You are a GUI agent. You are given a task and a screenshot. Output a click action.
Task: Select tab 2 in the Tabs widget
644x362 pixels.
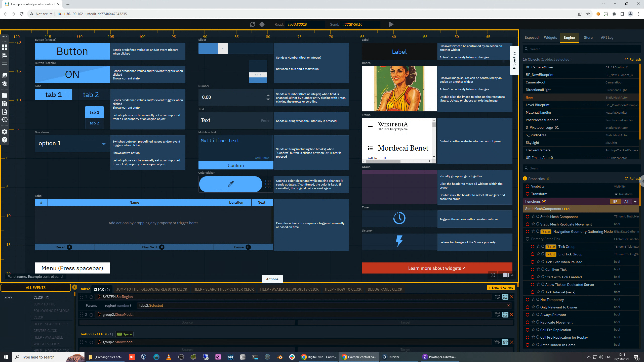[x=91, y=95]
